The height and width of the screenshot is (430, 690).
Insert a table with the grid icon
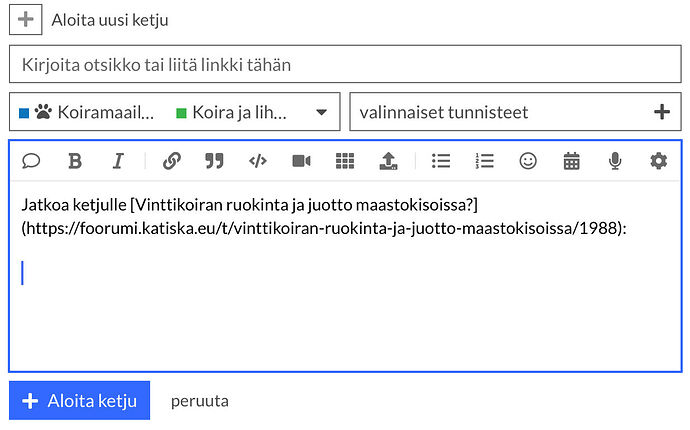click(345, 161)
